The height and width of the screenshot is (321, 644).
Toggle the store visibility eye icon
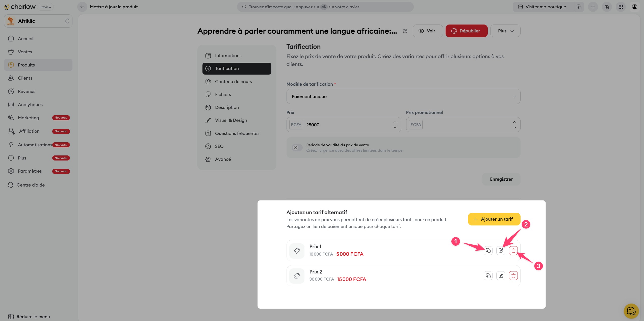(607, 7)
